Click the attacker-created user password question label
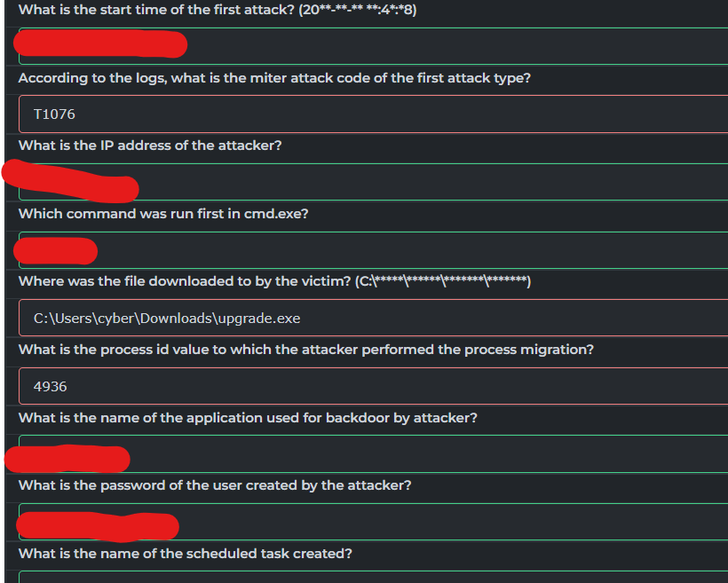Screen dimensions: 728x583 [x=215, y=485]
